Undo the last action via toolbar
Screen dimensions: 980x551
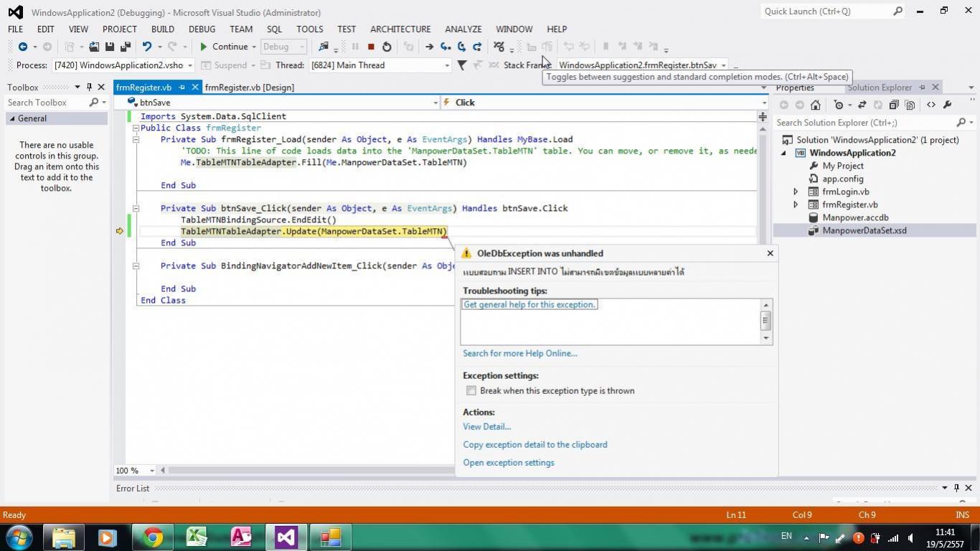click(147, 47)
